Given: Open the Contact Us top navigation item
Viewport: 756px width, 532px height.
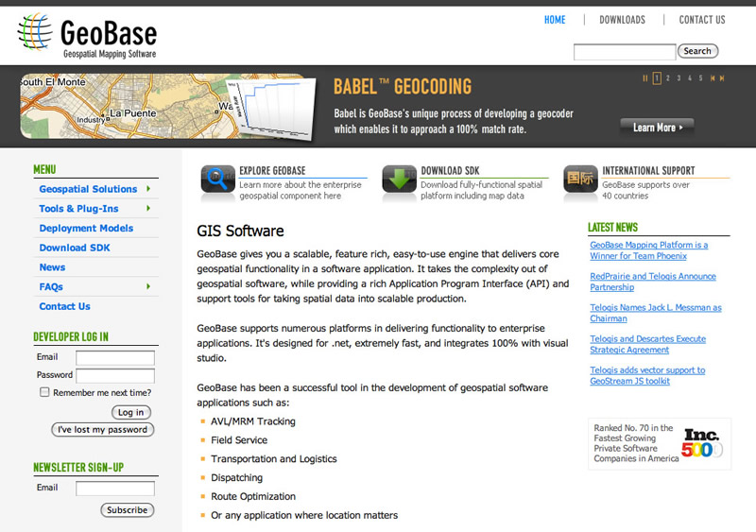Looking at the screenshot, I should (702, 20).
